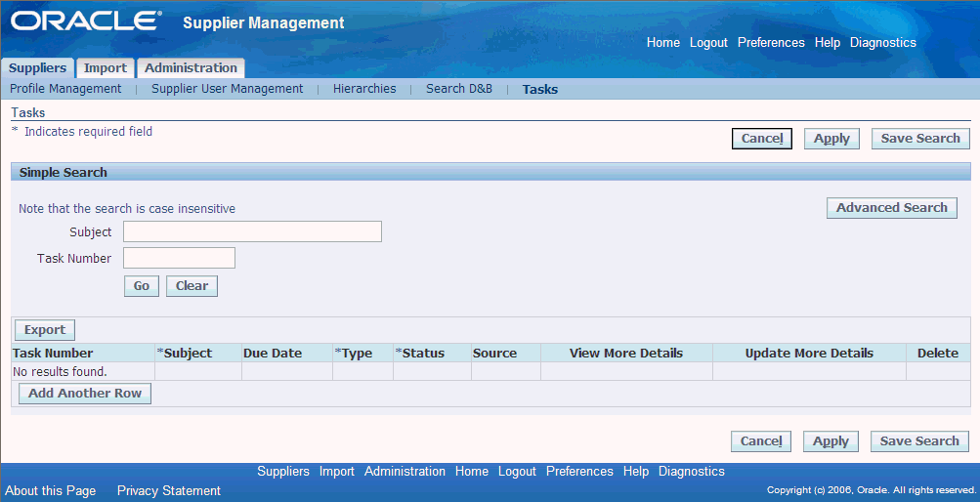Screen dimensions: 980x502
Task: Focus the Subject input field
Action: pyautogui.click(x=252, y=231)
